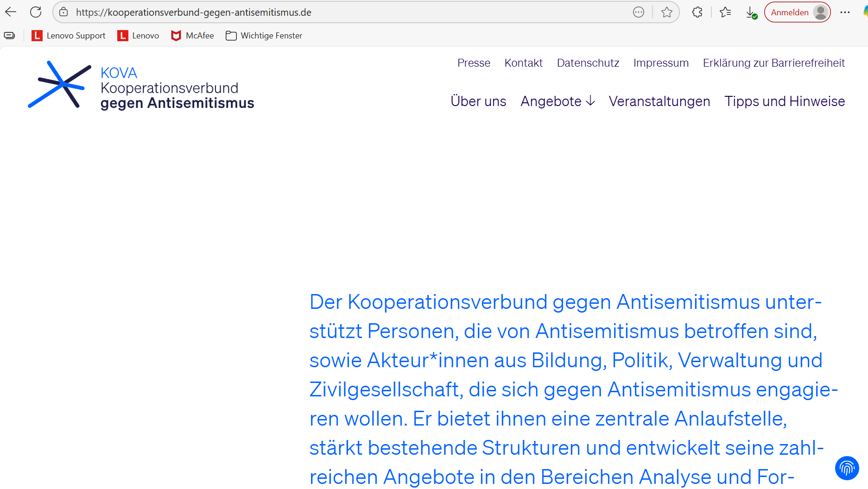Add page to favorites star icon
Viewport: 868px width, 489px height.
(x=666, y=12)
